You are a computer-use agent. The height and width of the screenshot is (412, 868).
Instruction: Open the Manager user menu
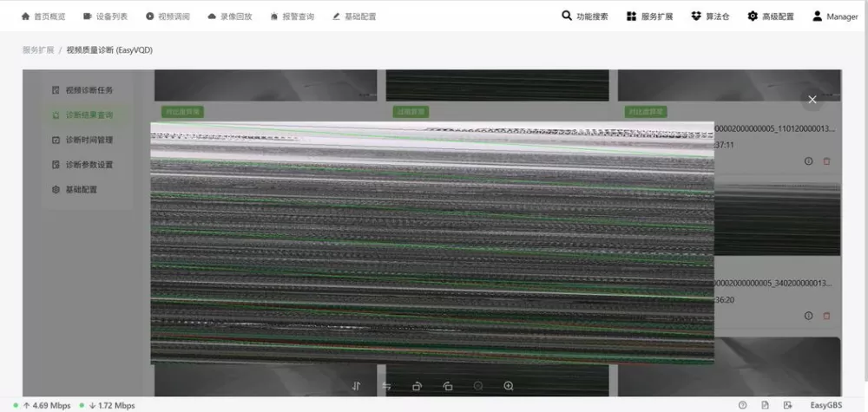point(835,16)
